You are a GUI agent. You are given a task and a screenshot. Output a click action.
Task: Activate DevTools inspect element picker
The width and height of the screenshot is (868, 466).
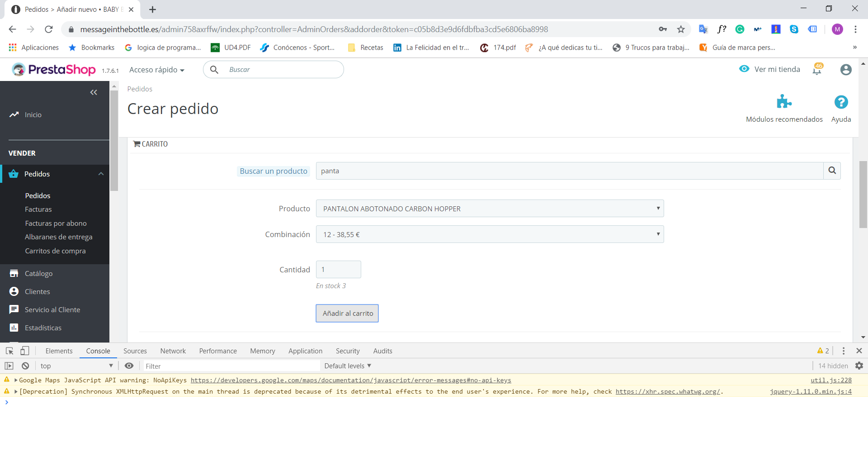[9, 351]
